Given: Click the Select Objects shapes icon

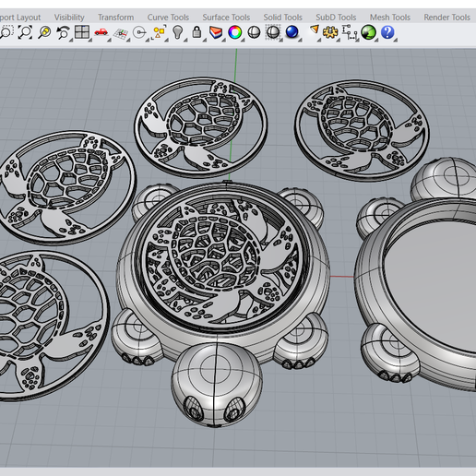Looking at the screenshot, I should click(x=159, y=32).
